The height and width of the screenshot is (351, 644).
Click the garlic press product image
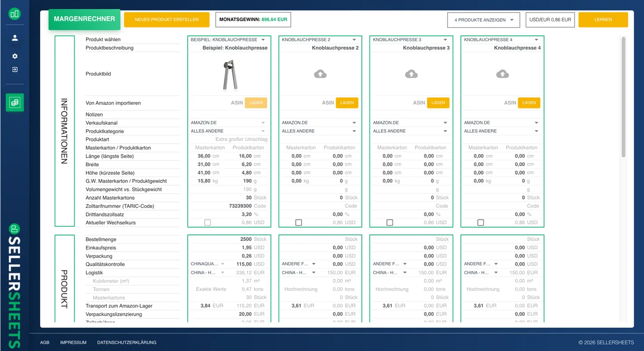[229, 75]
